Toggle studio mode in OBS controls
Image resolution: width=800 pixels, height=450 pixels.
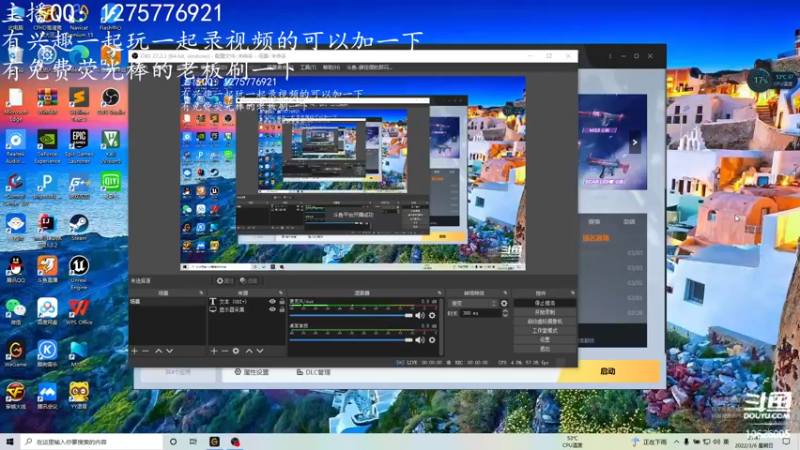point(545,331)
